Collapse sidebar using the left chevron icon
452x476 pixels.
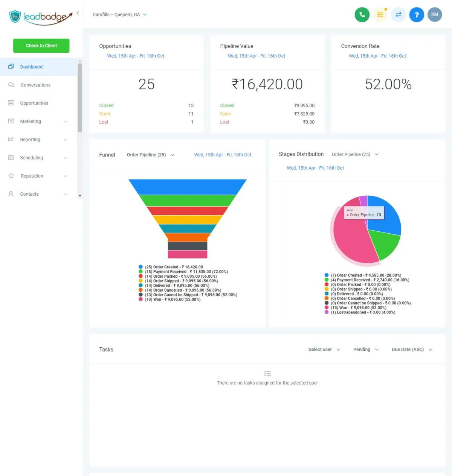pyautogui.click(x=78, y=13)
